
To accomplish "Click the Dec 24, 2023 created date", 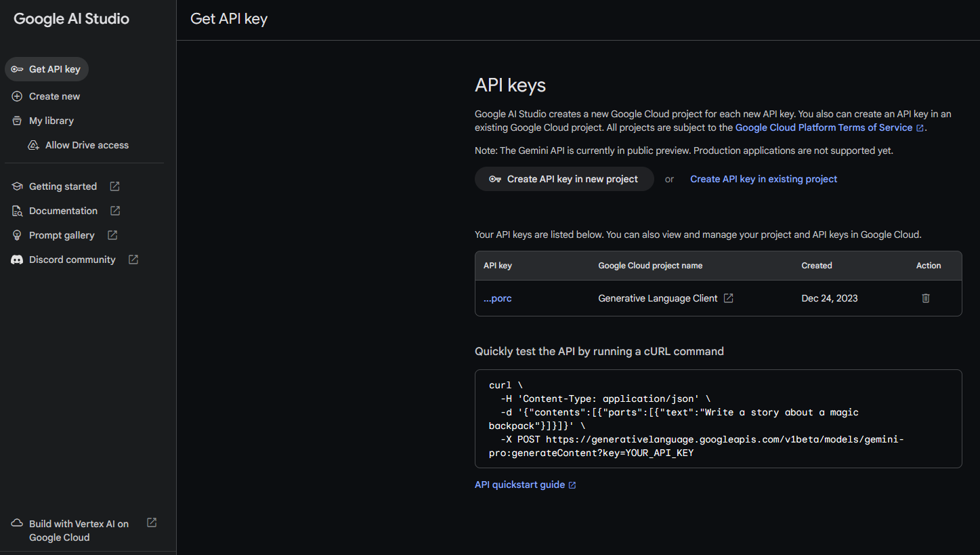I will [x=829, y=298].
